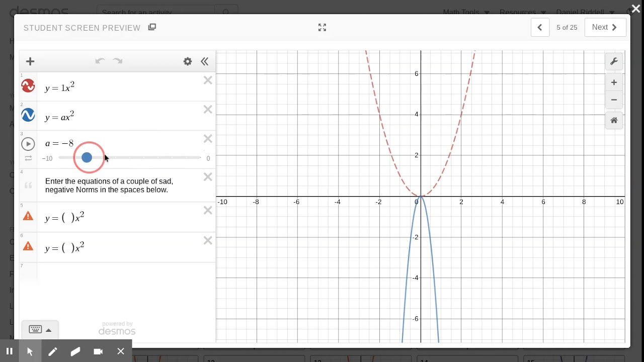Viewport: 644px width, 362px height.
Task: Open student preview in new window
Action: [152, 27]
